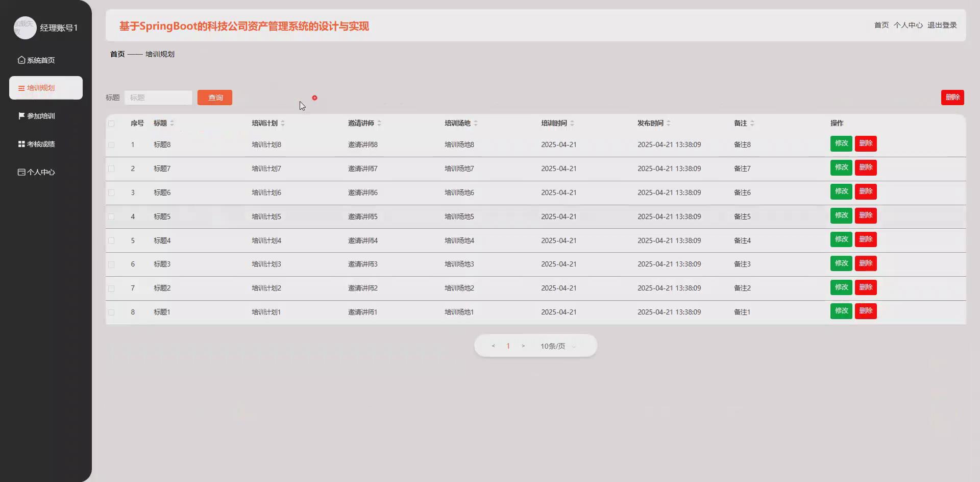Click the 邀请讲师5 table cell

click(x=363, y=216)
